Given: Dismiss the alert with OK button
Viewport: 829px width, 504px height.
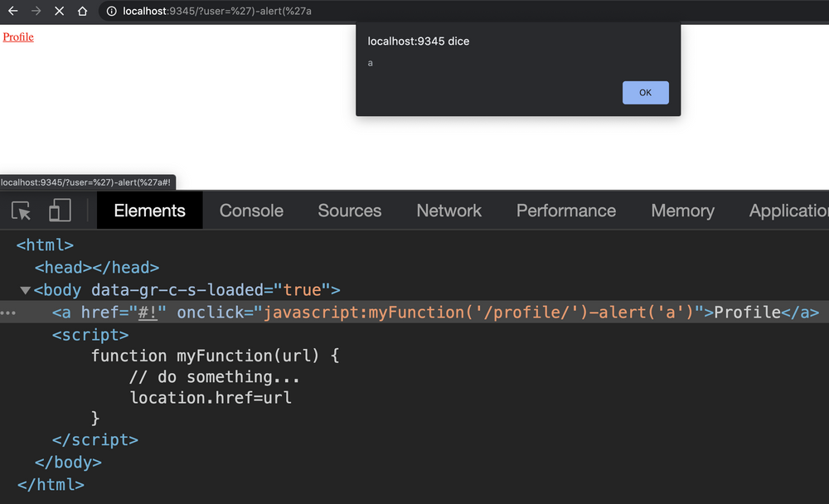Looking at the screenshot, I should (645, 92).
